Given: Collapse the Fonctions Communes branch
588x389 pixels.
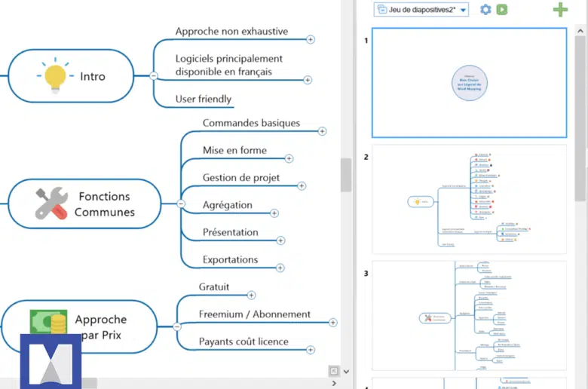Looking at the screenshot, I should (181, 204).
